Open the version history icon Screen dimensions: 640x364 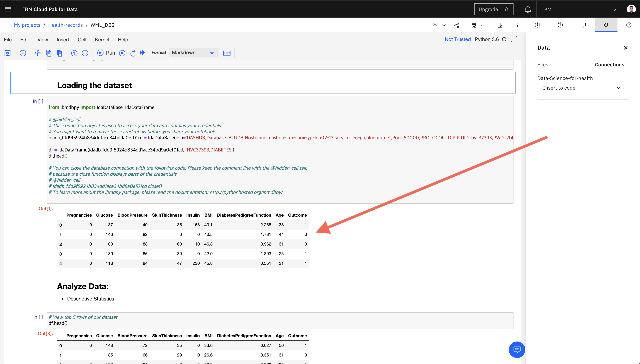(x=560, y=25)
